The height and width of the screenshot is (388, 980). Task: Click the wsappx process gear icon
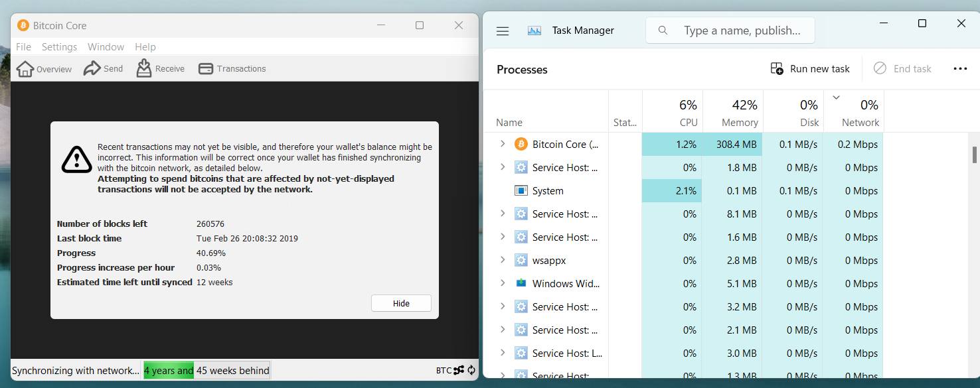pyautogui.click(x=521, y=260)
